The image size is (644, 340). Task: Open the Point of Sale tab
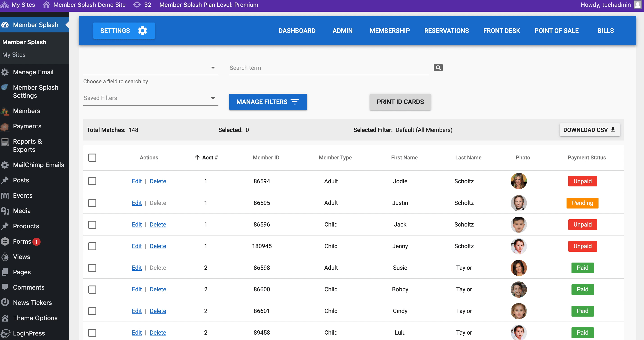coord(556,30)
